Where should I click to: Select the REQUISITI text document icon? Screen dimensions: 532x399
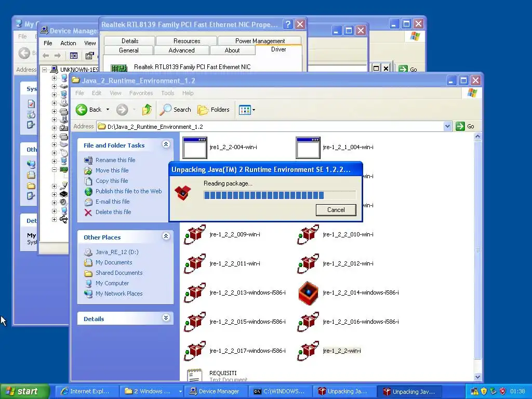(195, 375)
